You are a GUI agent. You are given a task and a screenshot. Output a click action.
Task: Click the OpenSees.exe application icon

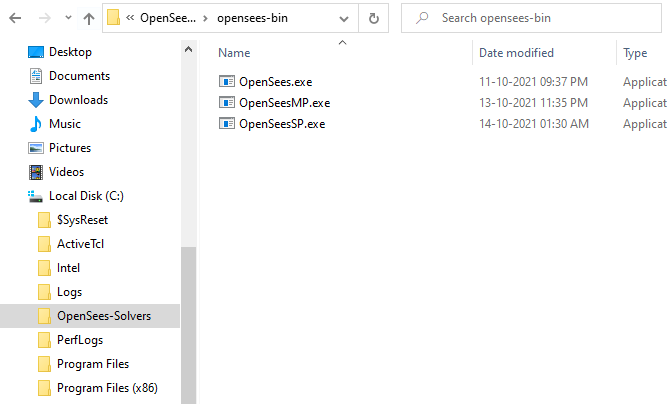(227, 81)
